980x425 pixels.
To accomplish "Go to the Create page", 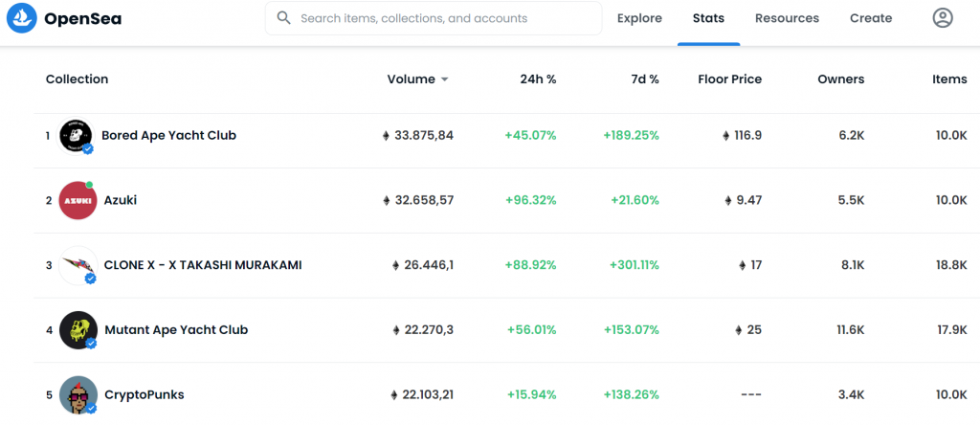I will (871, 18).
